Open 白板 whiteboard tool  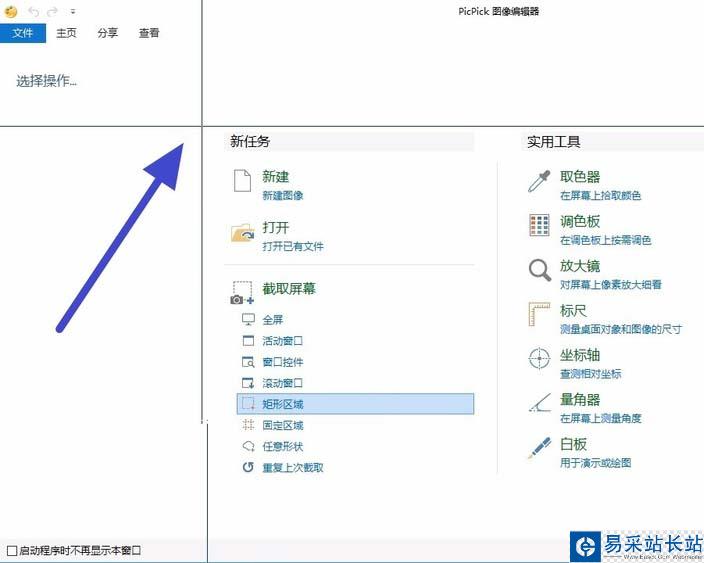pyautogui.click(x=573, y=444)
